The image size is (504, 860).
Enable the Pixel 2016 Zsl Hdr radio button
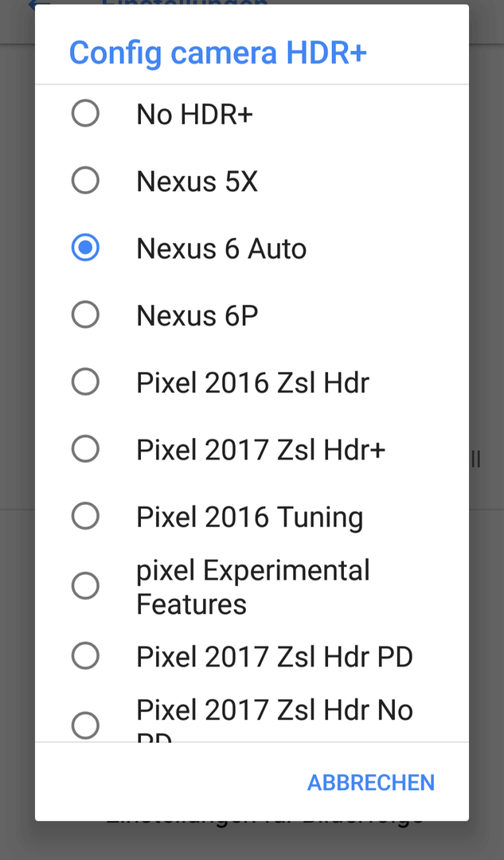tap(85, 382)
